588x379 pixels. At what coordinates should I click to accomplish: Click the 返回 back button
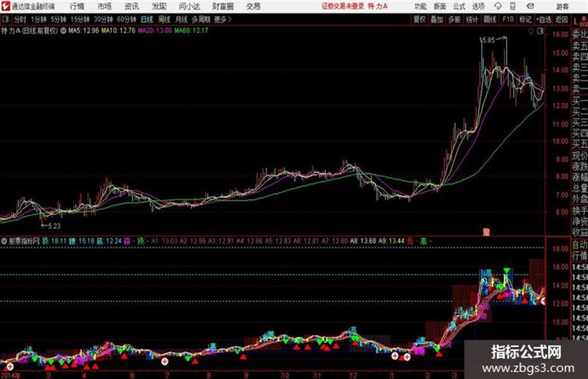[561, 19]
